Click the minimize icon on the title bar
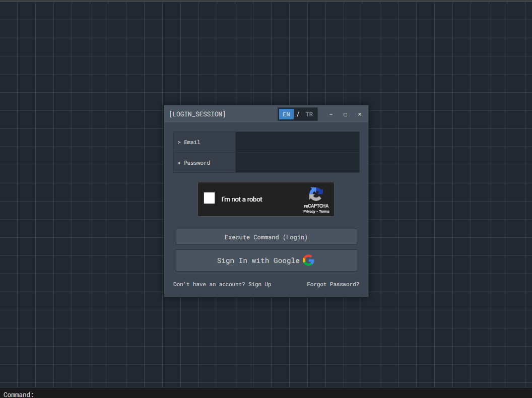 [x=330, y=114]
